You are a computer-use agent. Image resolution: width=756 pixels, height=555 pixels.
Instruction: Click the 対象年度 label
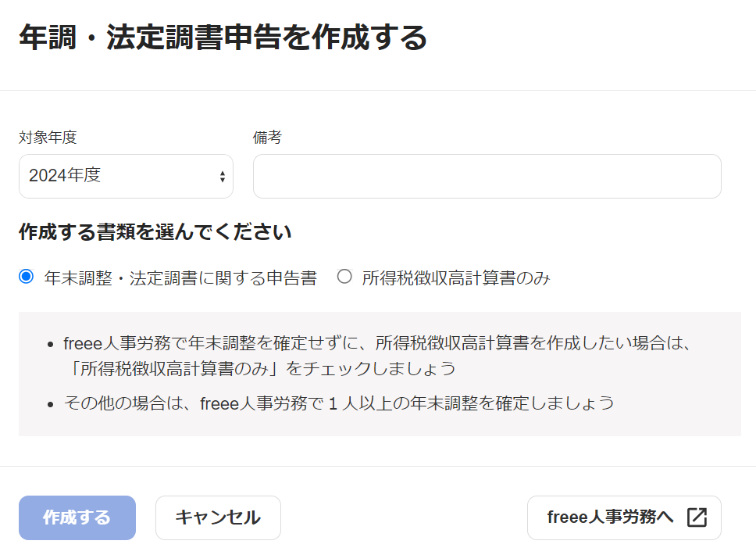pyautogui.click(x=48, y=138)
